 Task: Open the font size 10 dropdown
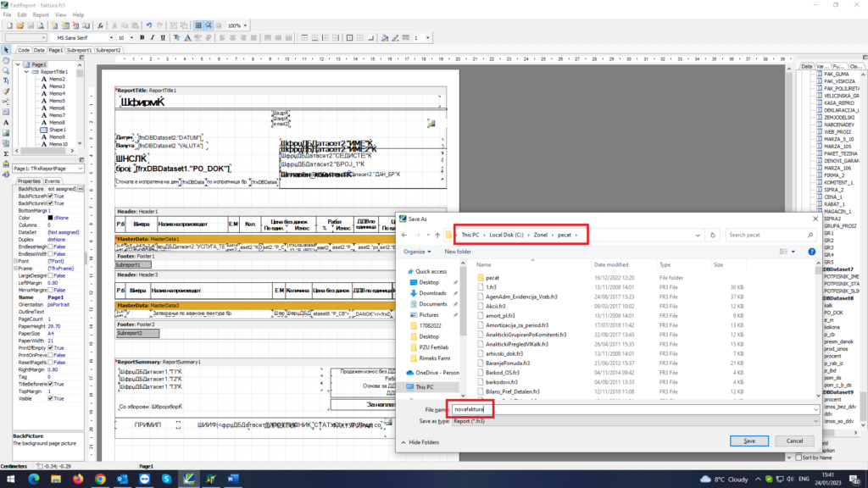(131, 37)
